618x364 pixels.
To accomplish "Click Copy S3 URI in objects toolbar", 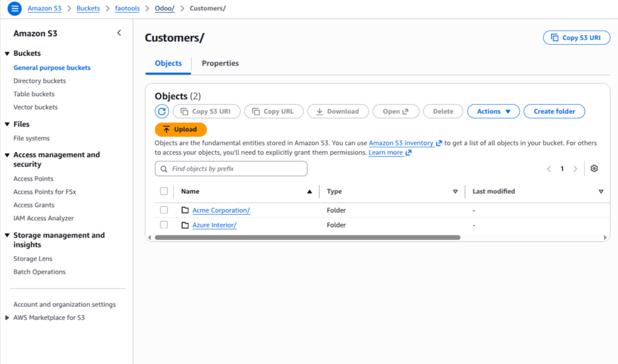I will coord(207,111).
